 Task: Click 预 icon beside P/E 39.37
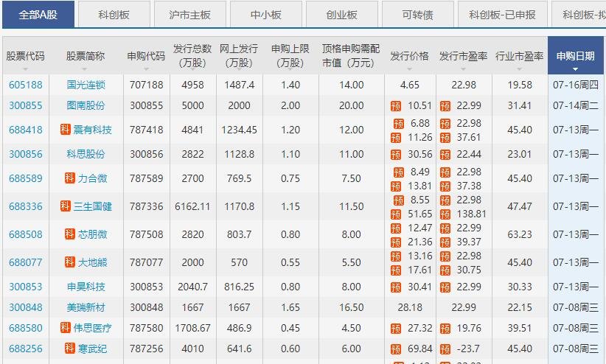445,242
